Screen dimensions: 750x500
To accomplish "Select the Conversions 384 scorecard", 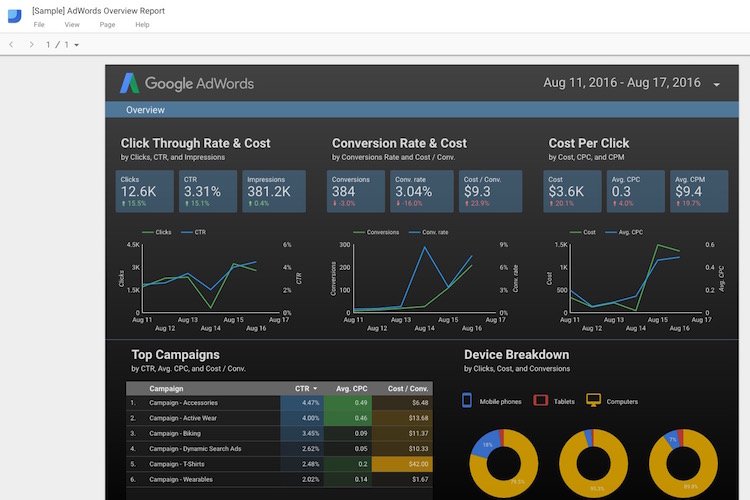I will 356,191.
